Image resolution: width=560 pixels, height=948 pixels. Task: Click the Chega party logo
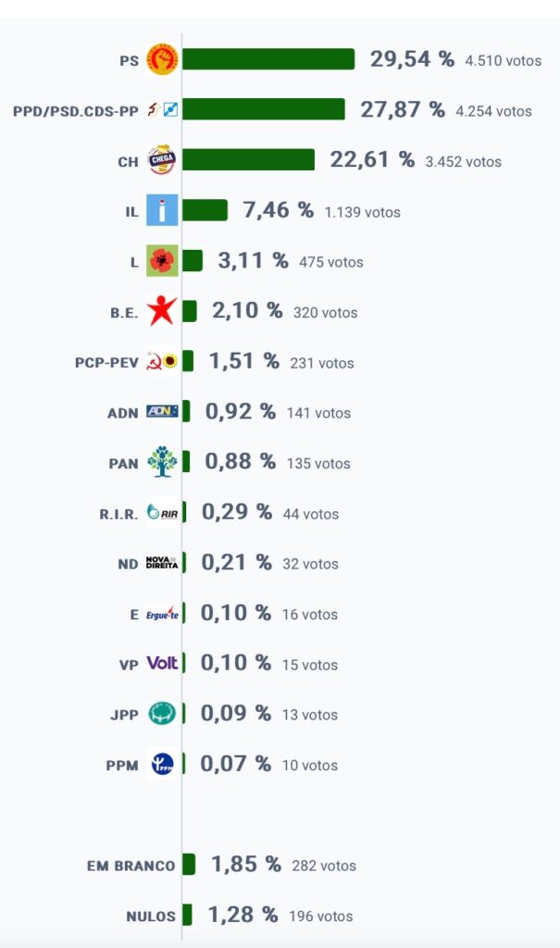pyautogui.click(x=162, y=160)
